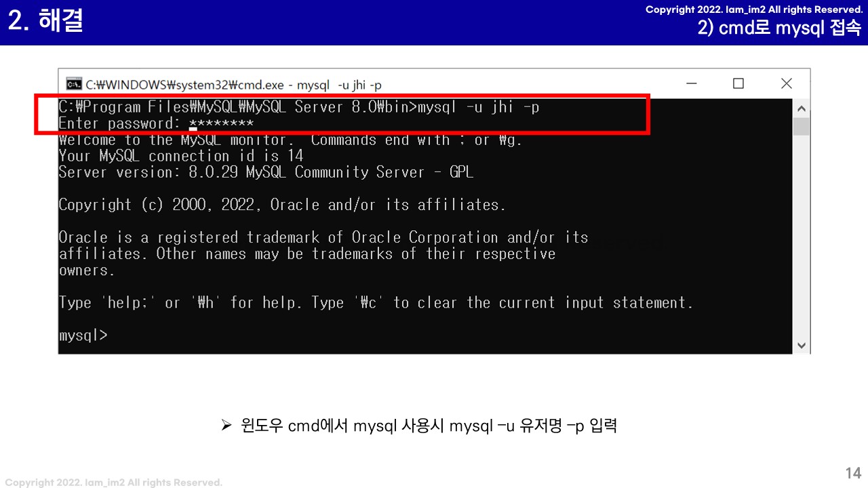Click the 'Copyright (c) 2000, 2022, Oracle' line
This screenshot has height=488, width=868.
click(x=282, y=205)
